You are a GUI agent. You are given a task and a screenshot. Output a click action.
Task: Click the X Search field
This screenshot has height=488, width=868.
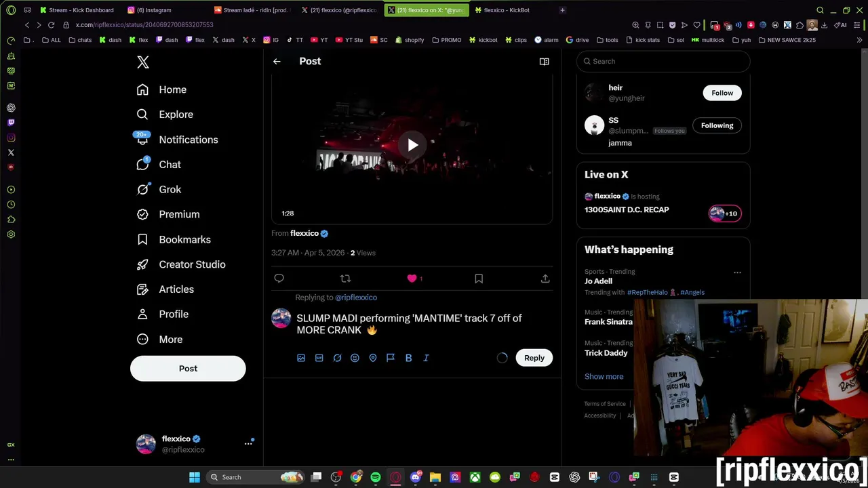pos(663,62)
